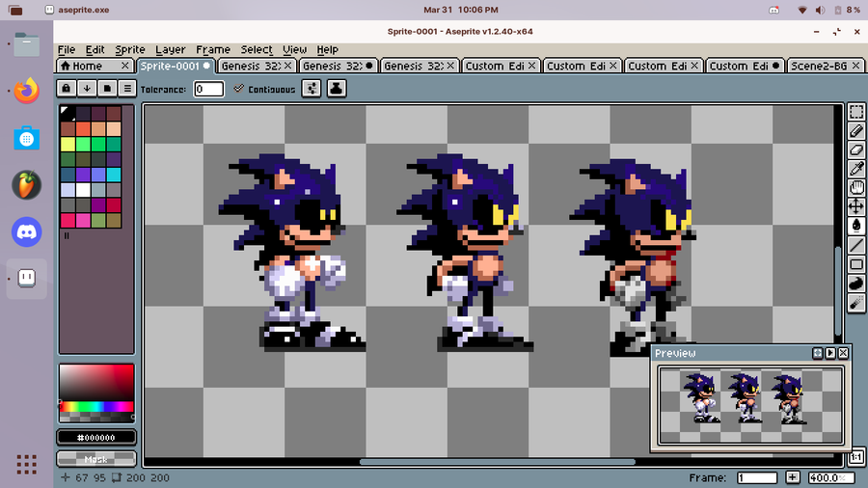Image resolution: width=868 pixels, height=488 pixels.
Task: Select the Rectangle shape tool
Action: pos(856,264)
